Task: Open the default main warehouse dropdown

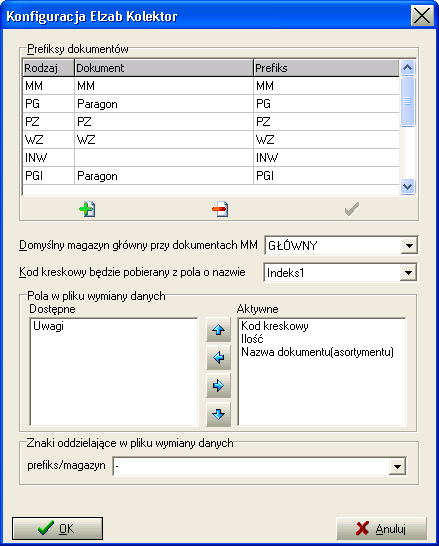Action: coord(409,245)
